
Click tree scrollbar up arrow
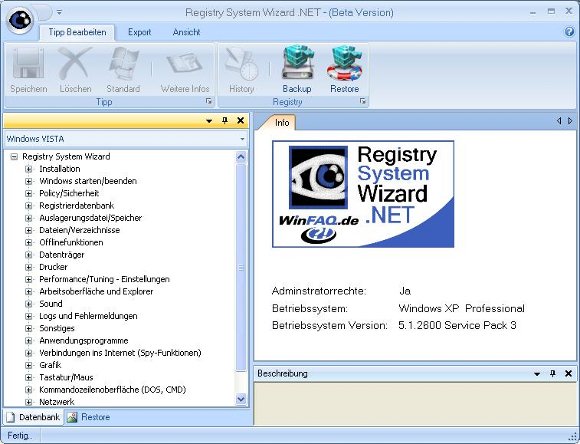coord(241,157)
